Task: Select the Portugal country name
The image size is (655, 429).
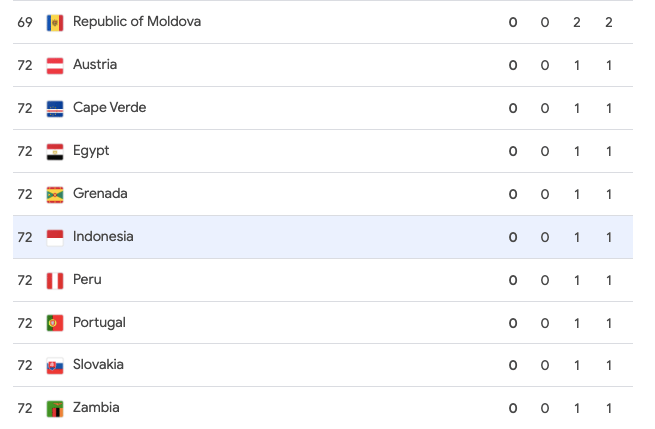Action: (99, 322)
